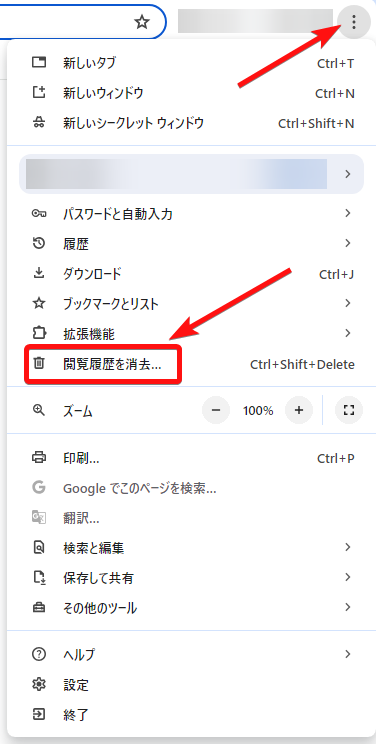
Task: Expand パスワードと自動入力 submenu arrow
Action: [x=348, y=214]
